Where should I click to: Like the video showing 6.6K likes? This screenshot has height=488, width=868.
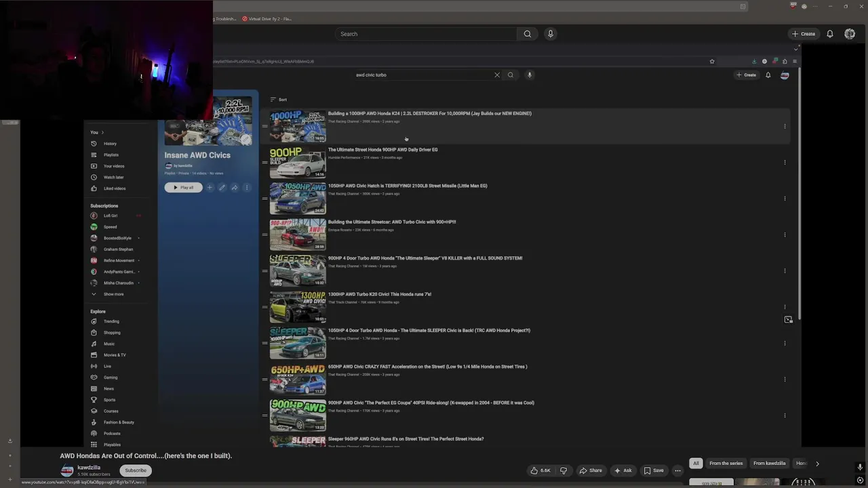pos(541,470)
